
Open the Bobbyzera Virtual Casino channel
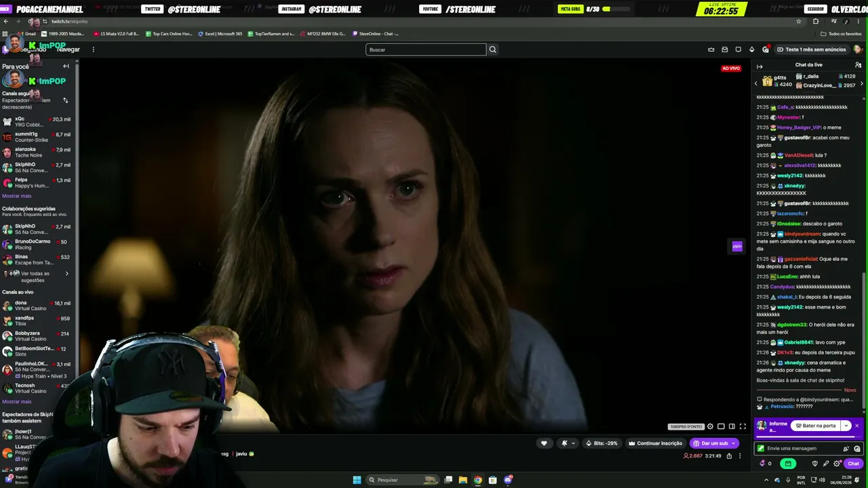pyautogui.click(x=38, y=336)
